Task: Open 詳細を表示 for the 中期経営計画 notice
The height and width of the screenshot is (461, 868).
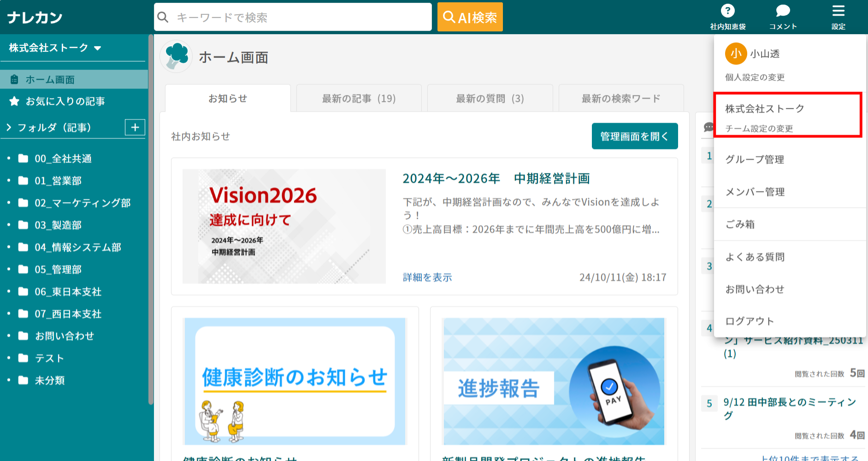Action: [426, 277]
